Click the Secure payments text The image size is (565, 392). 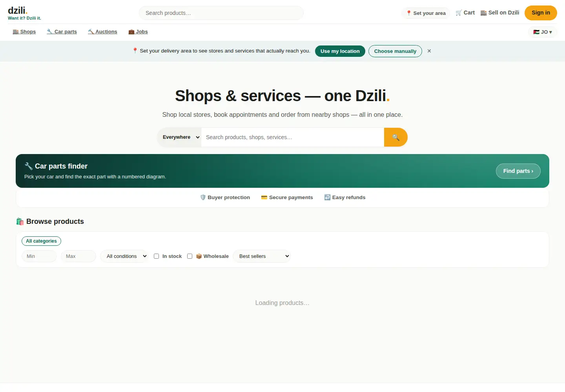click(x=291, y=198)
